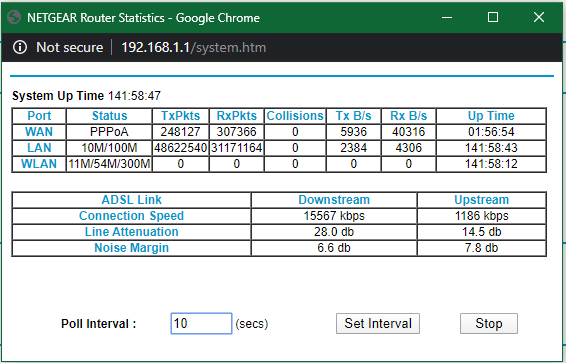
Task: Click the LAN port row label
Action: click(x=39, y=148)
